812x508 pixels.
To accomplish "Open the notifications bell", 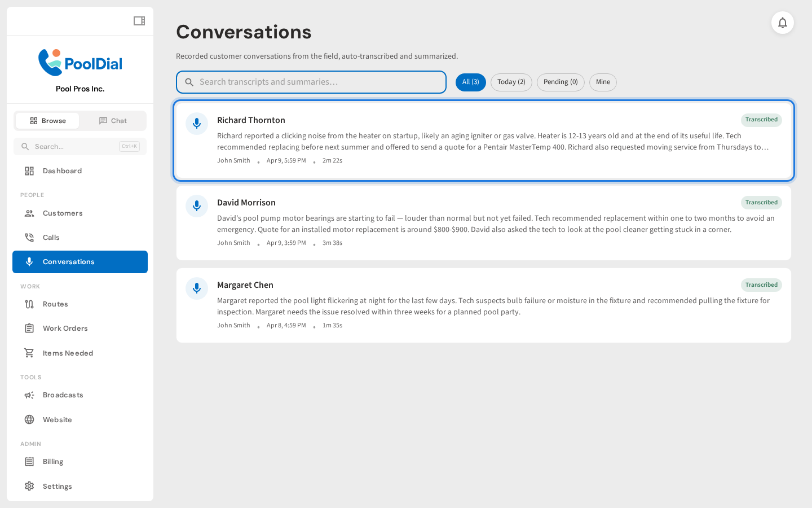I will click(x=783, y=23).
